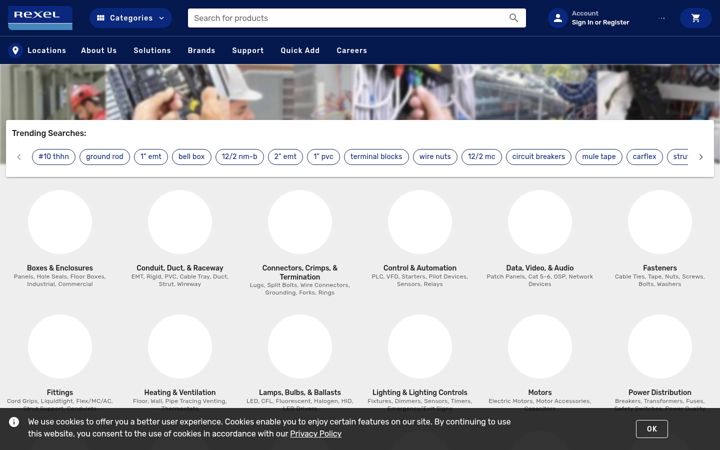Viewport: 720px width, 450px height.
Task: Open Lighting & Lighting Controls category circle
Action: tap(420, 346)
